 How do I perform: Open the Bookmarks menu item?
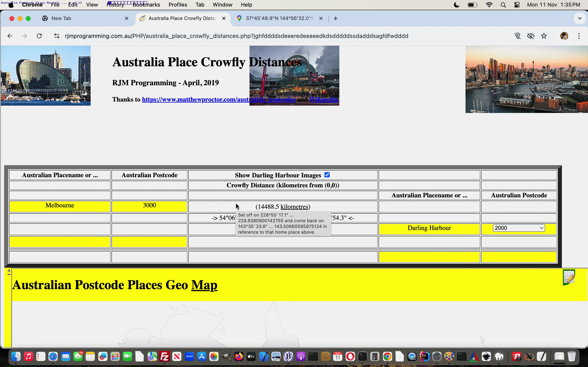(146, 5)
